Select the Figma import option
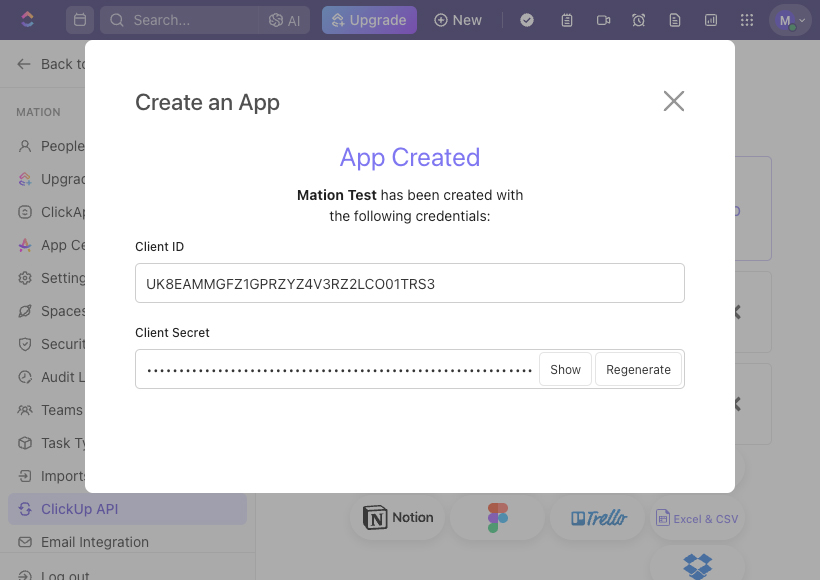 pos(497,518)
